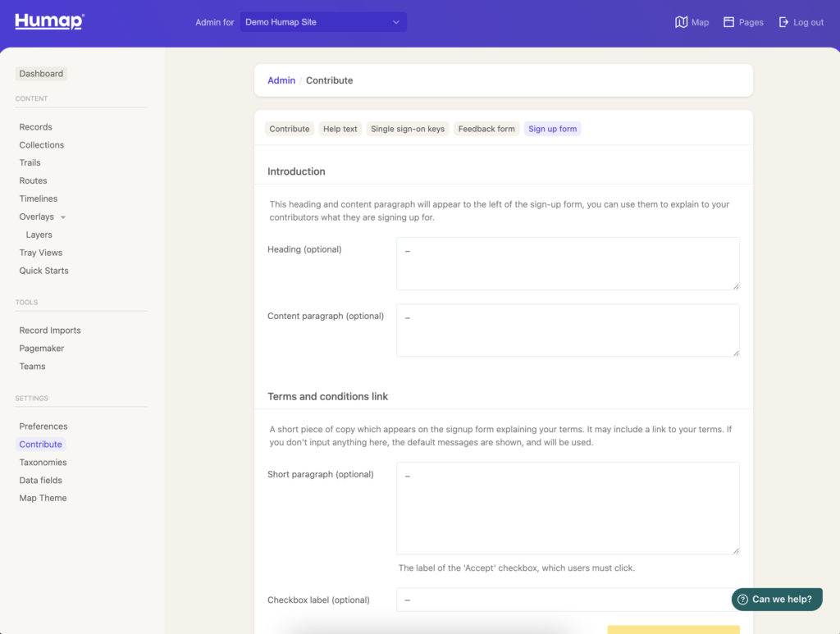The width and height of the screenshot is (840, 634).
Task: Open Taxonomies under Settings
Action: click(x=43, y=462)
